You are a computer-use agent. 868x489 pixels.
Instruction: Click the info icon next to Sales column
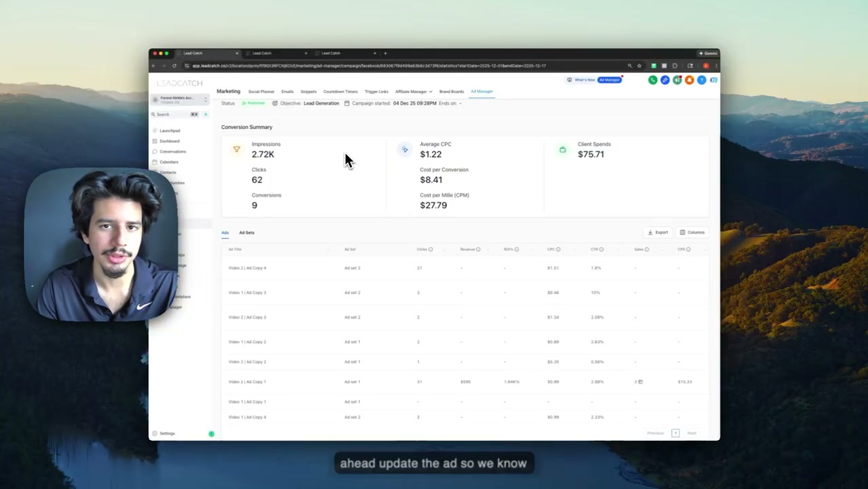pos(647,249)
